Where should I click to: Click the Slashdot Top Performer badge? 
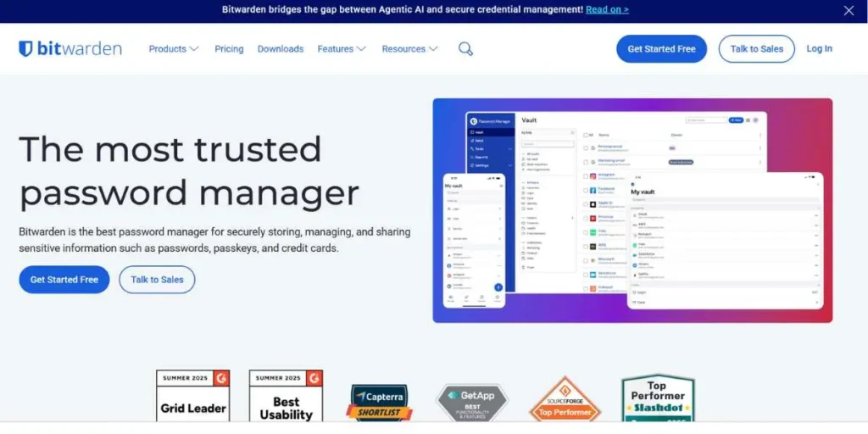coord(658,398)
